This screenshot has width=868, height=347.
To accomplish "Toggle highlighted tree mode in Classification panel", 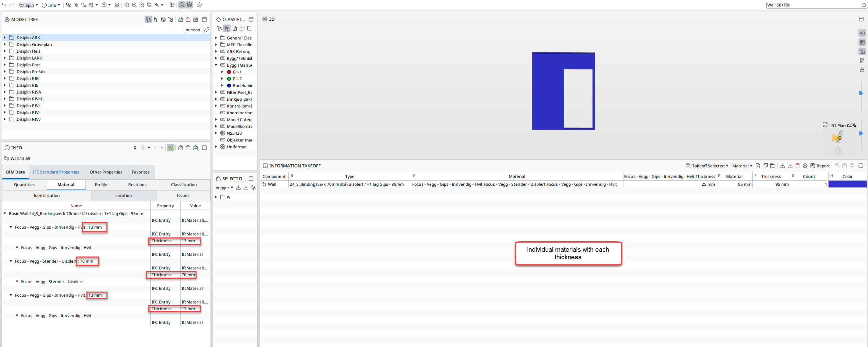I will [227, 28].
